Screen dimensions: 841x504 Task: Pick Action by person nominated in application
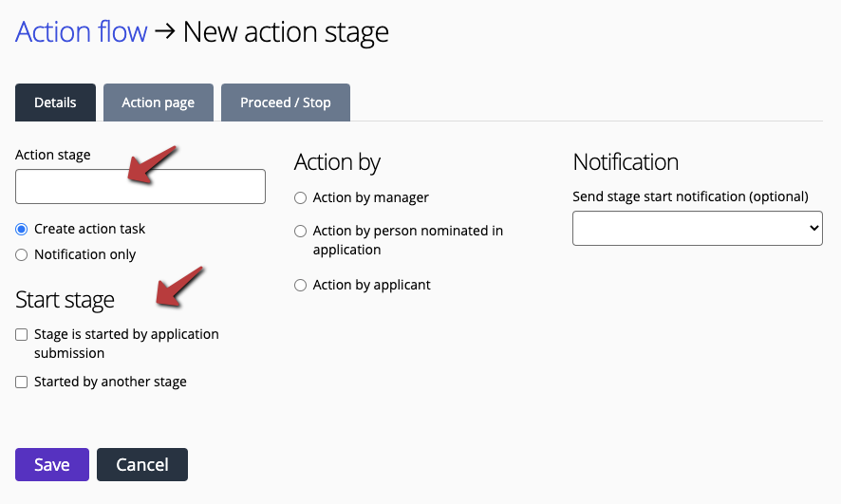300,231
